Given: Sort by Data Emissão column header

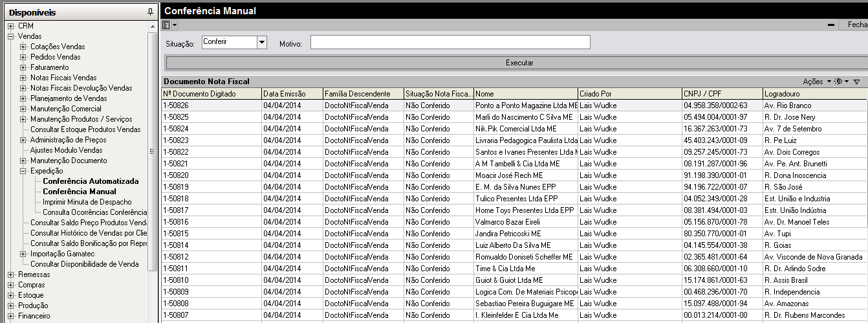Looking at the screenshot, I should [292, 93].
